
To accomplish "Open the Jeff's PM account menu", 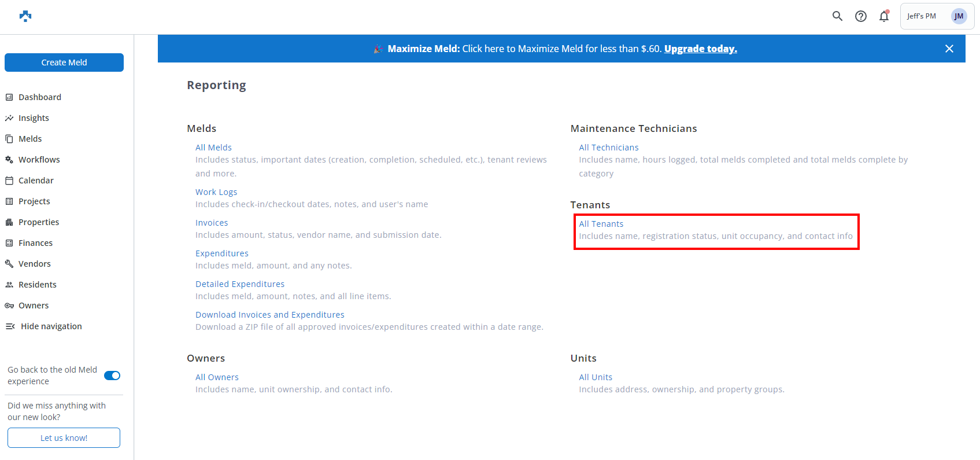I will (922, 16).
